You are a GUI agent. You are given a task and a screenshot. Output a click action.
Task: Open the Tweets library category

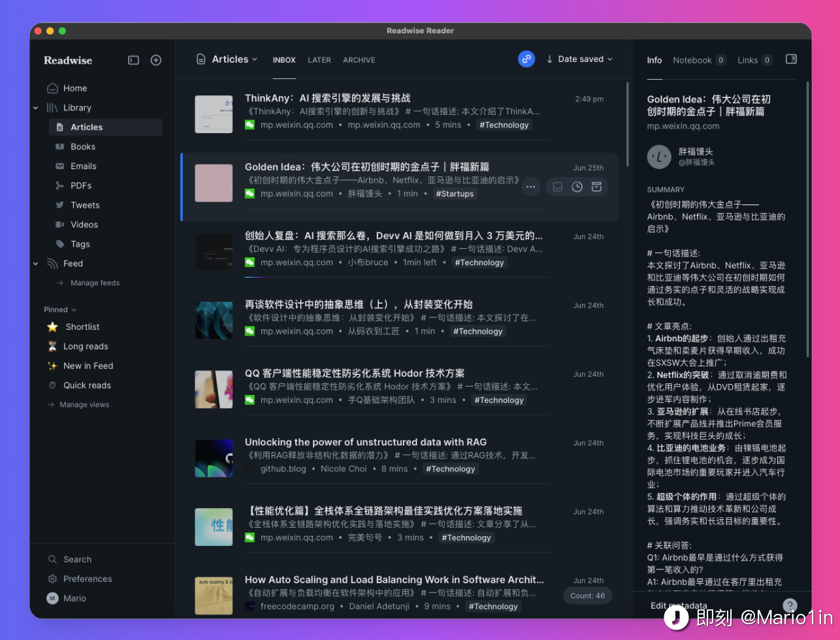[x=85, y=205]
